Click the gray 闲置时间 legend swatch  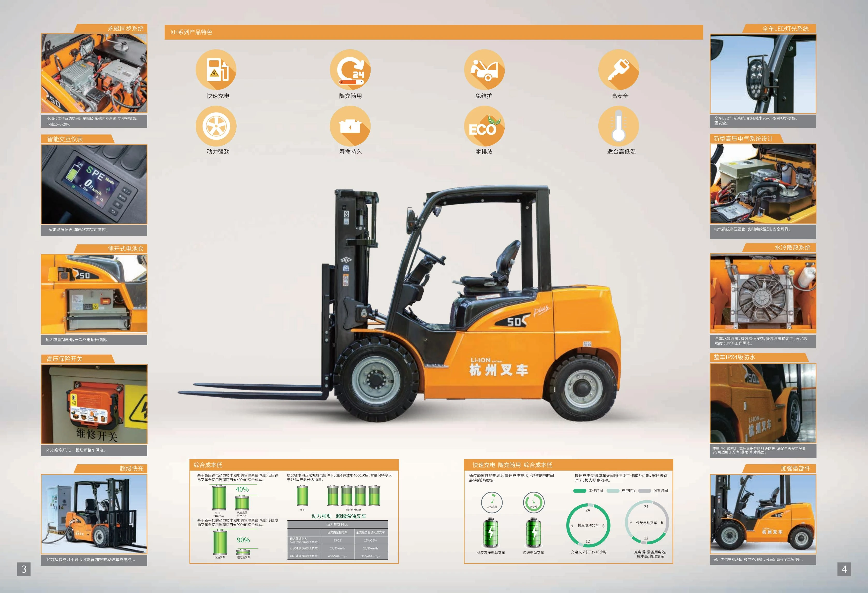[644, 490]
